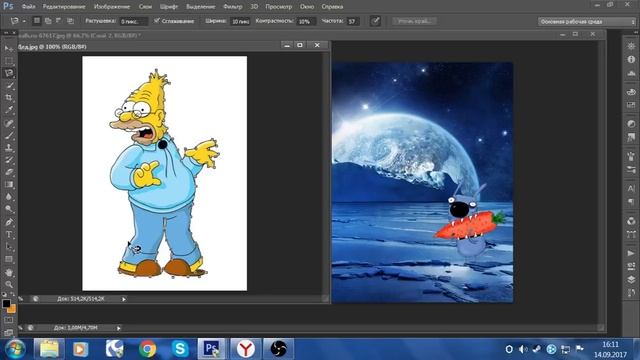
Task: Select the Clone Stamp tool
Action: (x=9, y=147)
